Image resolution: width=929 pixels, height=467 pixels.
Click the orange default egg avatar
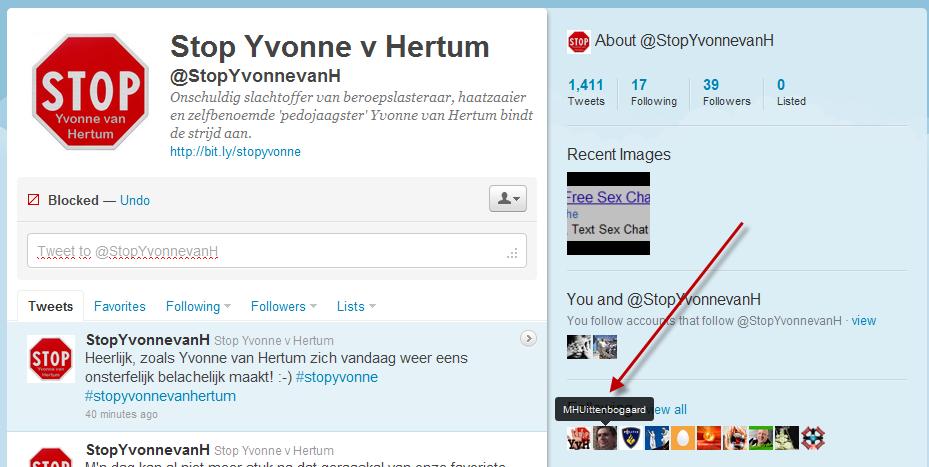pyautogui.click(x=683, y=438)
